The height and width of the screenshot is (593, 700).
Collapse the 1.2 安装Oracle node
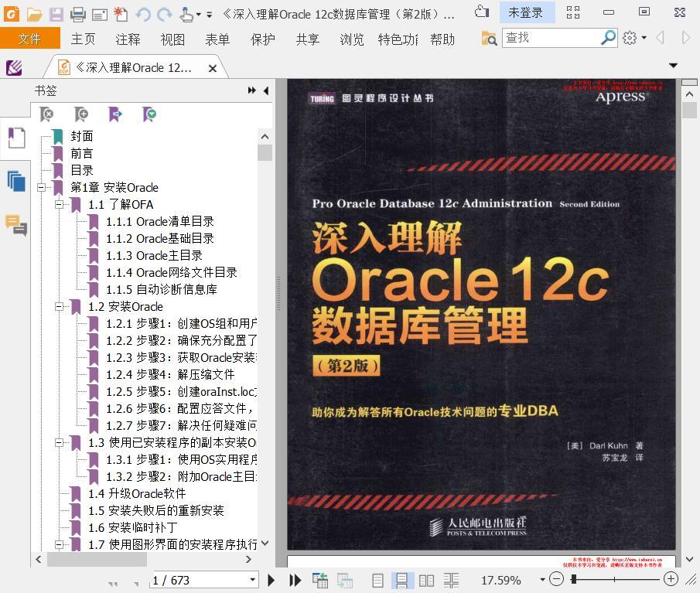click(60, 306)
